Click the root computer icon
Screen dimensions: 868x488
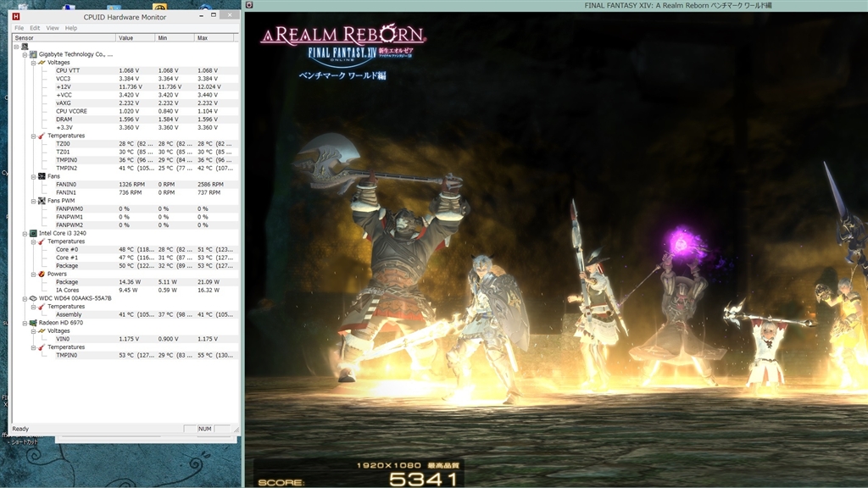click(x=25, y=47)
